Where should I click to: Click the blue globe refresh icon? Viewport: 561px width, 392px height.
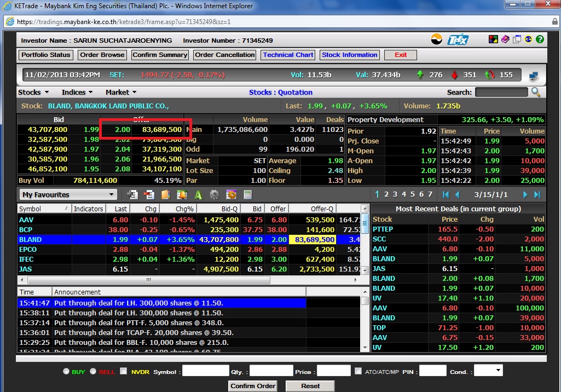[529, 39]
